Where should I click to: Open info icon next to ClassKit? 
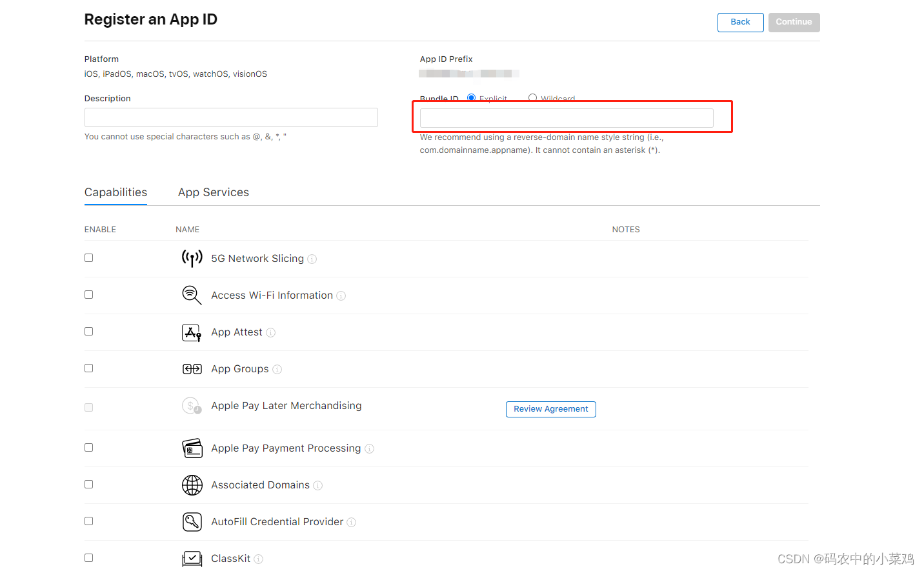pyautogui.click(x=259, y=559)
